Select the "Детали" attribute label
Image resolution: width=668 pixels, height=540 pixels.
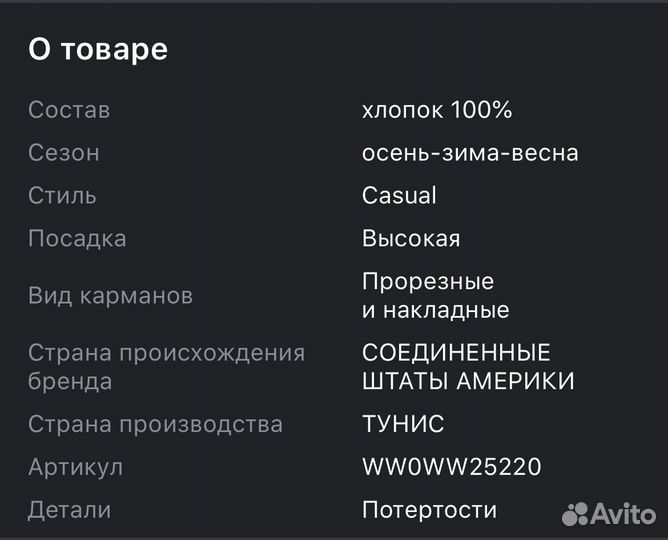[x=69, y=510]
